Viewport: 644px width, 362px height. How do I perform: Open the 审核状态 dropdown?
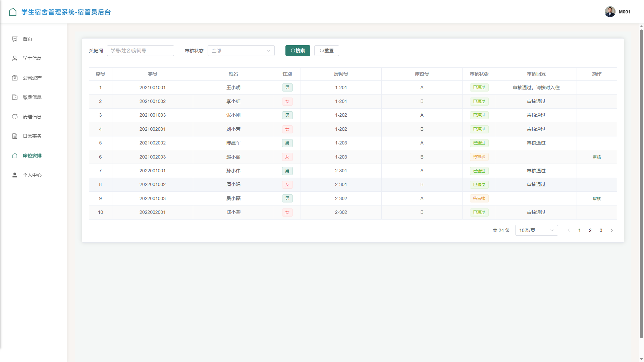pyautogui.click(x=241, y=51)
